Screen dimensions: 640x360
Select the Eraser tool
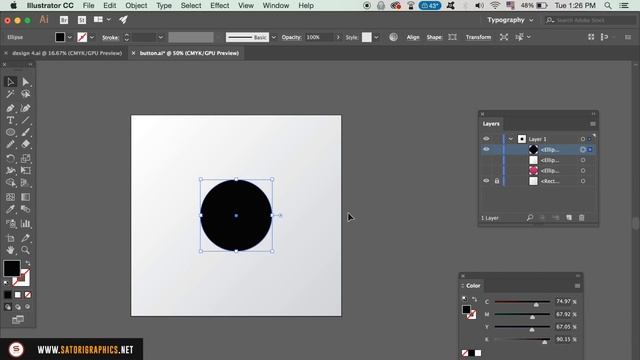tap(25, 144)
